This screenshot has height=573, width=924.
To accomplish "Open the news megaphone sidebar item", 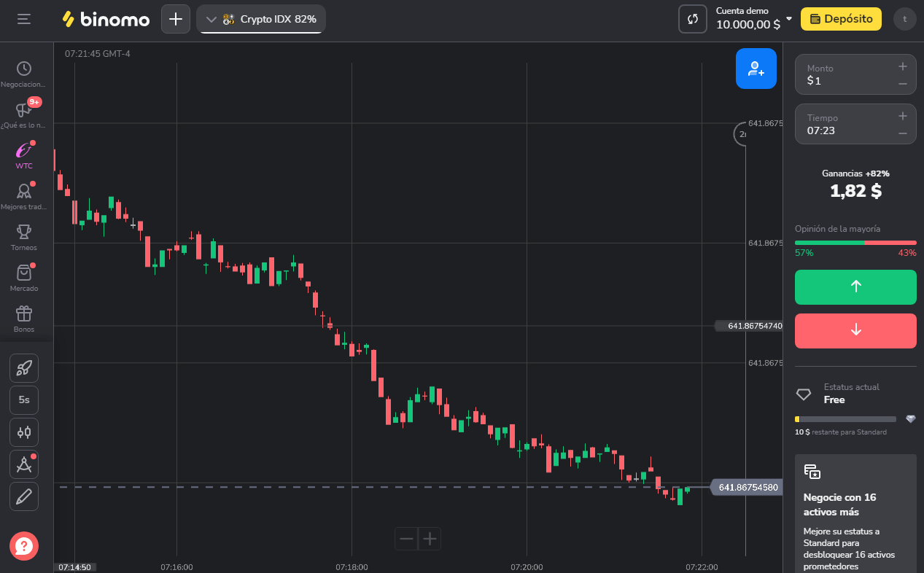I will click(24, 115).
